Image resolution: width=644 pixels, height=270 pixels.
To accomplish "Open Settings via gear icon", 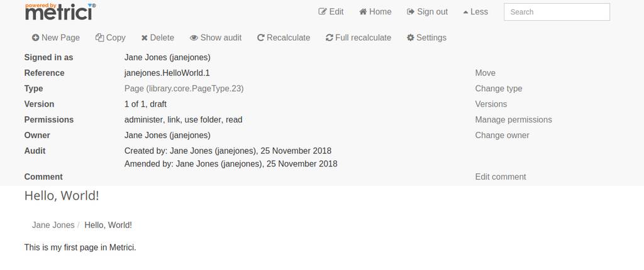I will coord(410,38).
